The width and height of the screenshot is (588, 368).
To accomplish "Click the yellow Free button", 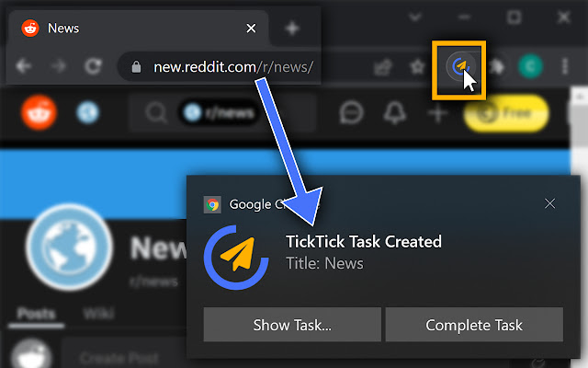I will tap(506, 113).
